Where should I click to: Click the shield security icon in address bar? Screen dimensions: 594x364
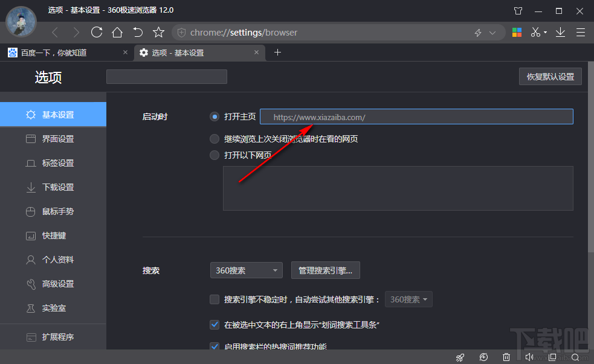pyautogui.click(x=181, y=33)
